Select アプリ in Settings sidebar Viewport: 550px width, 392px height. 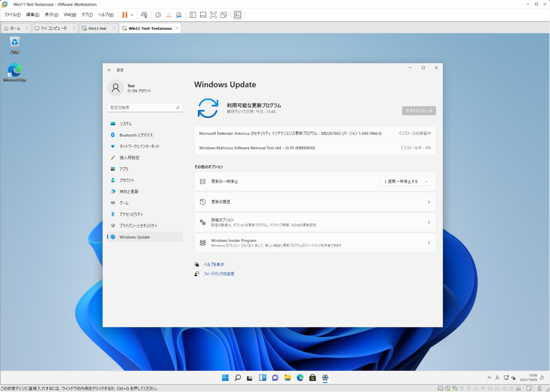click(x=145, y=169)
